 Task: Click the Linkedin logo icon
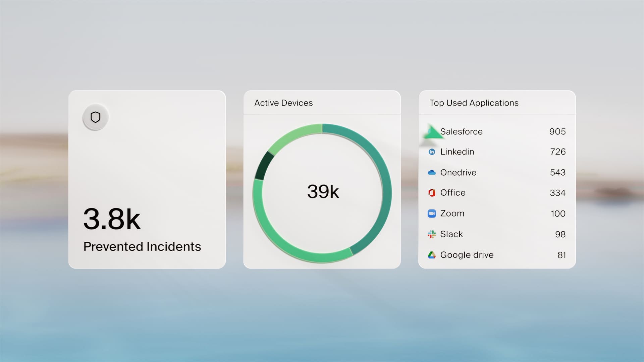pyautogui.click(x=432, y=152)
